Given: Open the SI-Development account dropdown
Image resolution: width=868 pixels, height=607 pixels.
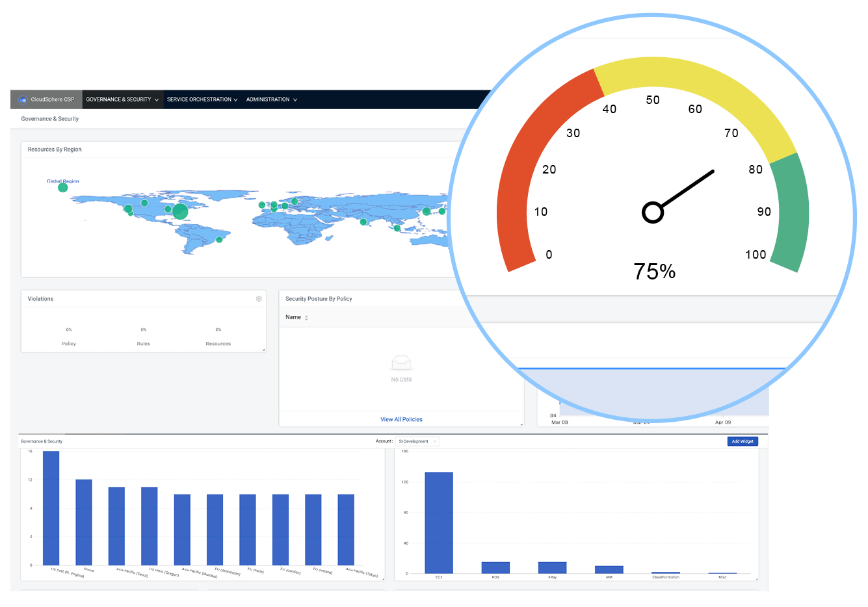Looking at the screenshot, I should point(417,441).
